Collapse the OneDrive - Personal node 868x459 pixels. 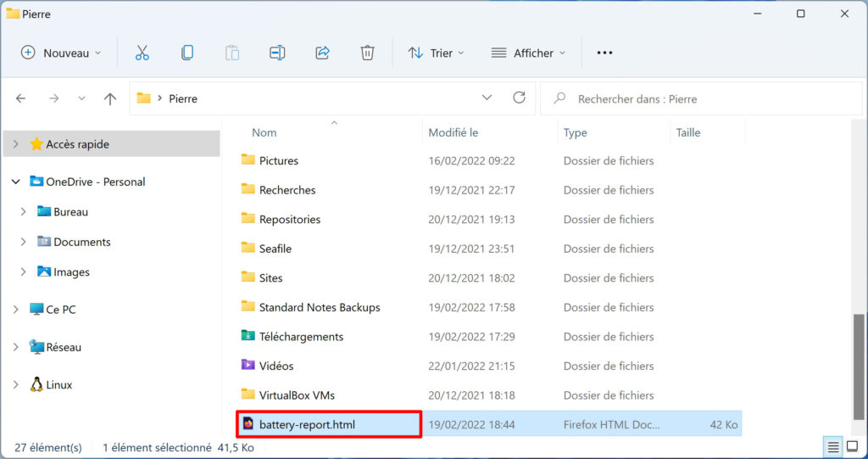16,182
